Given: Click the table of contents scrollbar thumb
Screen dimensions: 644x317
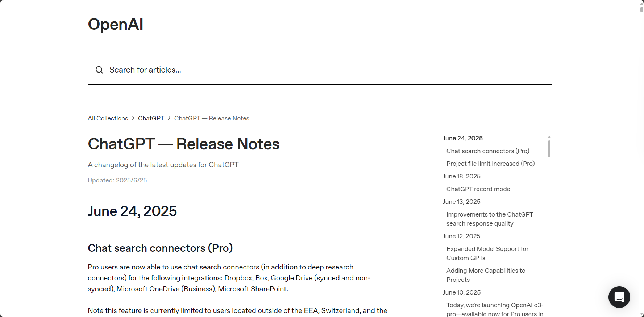Looking at the screenshot, I should click(x=549, y=149).
